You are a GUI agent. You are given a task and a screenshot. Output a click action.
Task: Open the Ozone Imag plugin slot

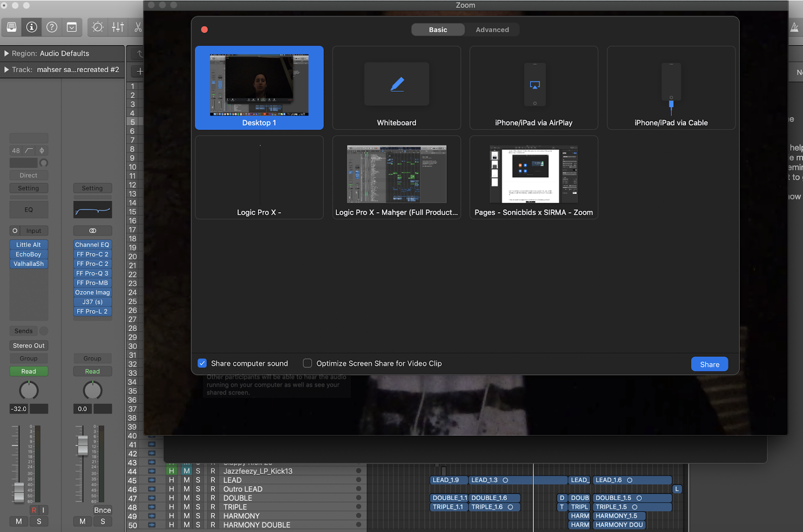click(x=92, y=293)
